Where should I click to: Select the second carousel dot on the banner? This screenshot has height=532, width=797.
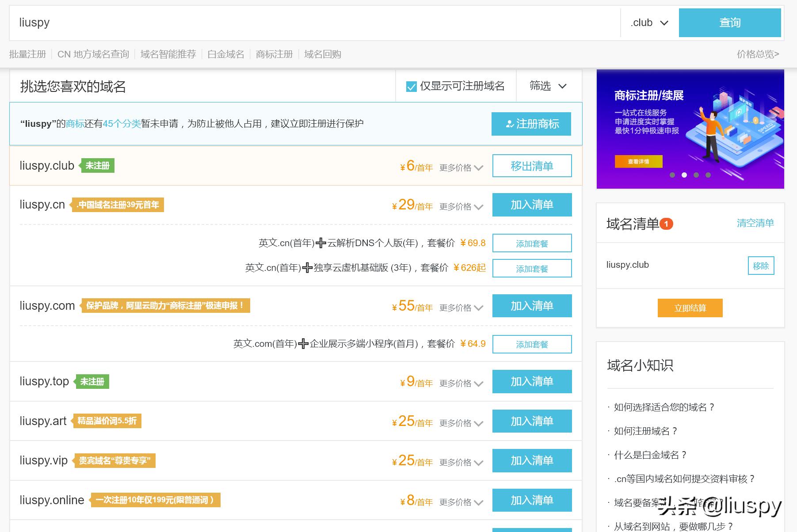[685, 176]
